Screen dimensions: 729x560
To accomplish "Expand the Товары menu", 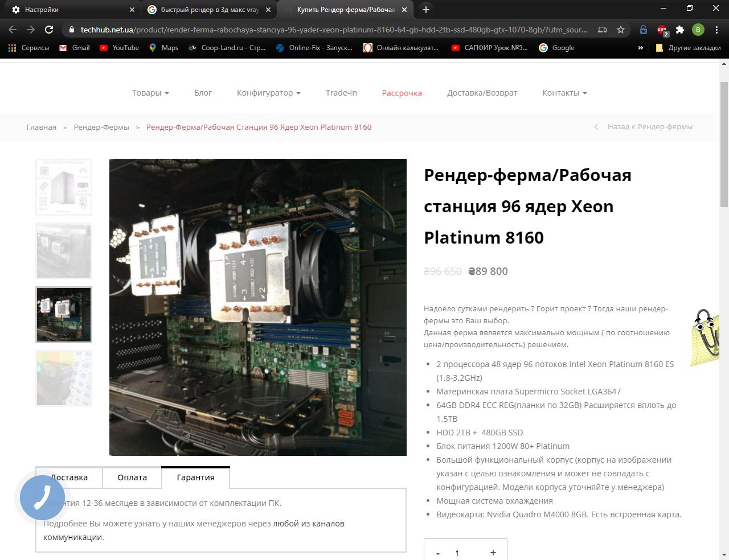I will pos(150,93).
